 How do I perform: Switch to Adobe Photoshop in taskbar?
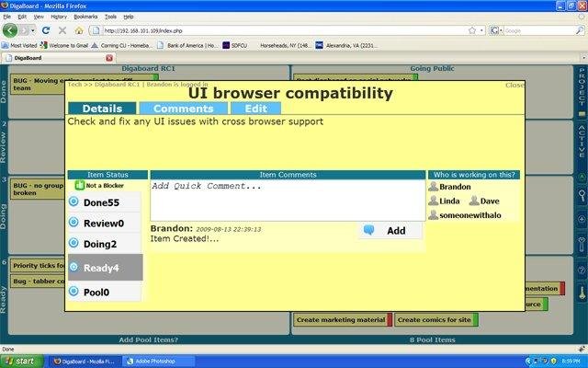pyautogui.click(x=159, y=362)
